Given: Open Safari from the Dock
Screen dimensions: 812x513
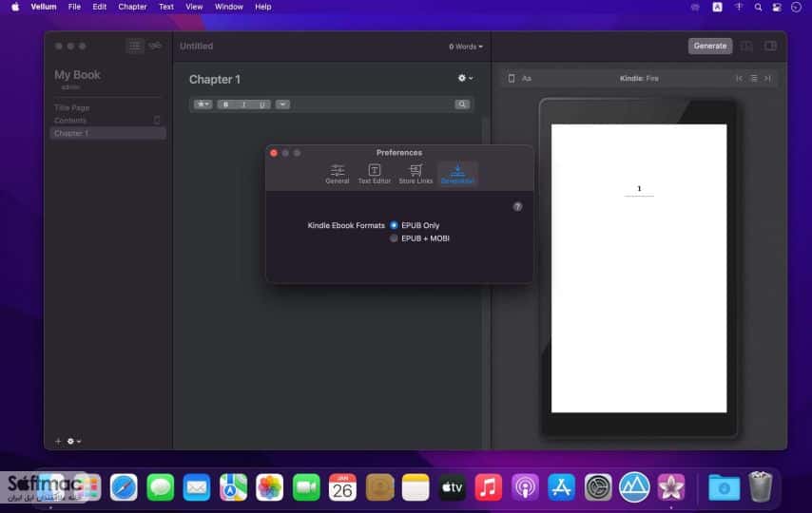Looking at the screenshot, I should tap(124, 487).
